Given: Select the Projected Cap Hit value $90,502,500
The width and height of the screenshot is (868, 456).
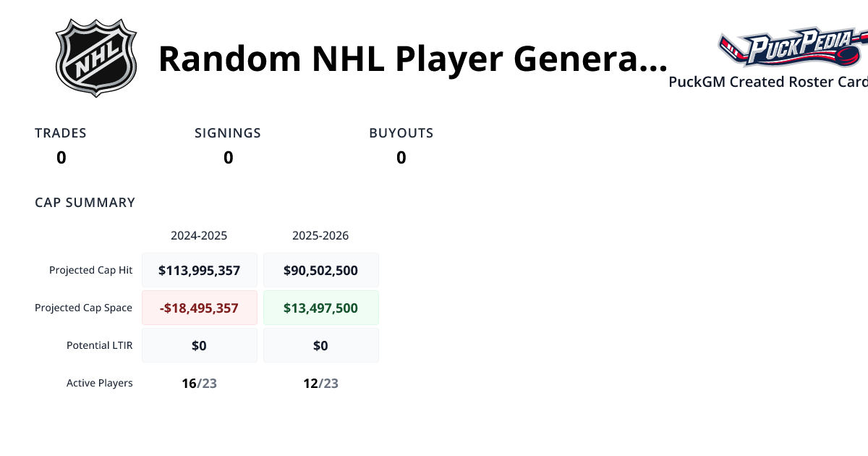Looking at the screenshot, I should pyautogui.click(x=320, y=270).
